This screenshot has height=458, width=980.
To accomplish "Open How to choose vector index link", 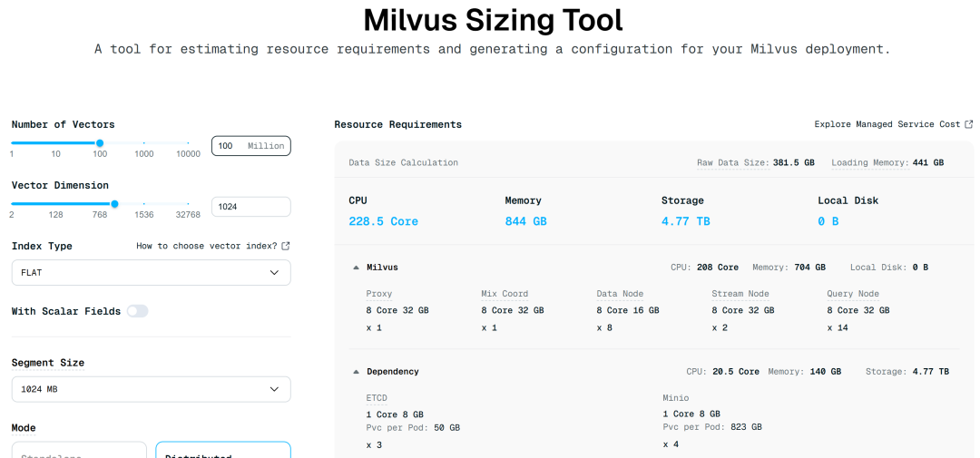I will [206, 246].
